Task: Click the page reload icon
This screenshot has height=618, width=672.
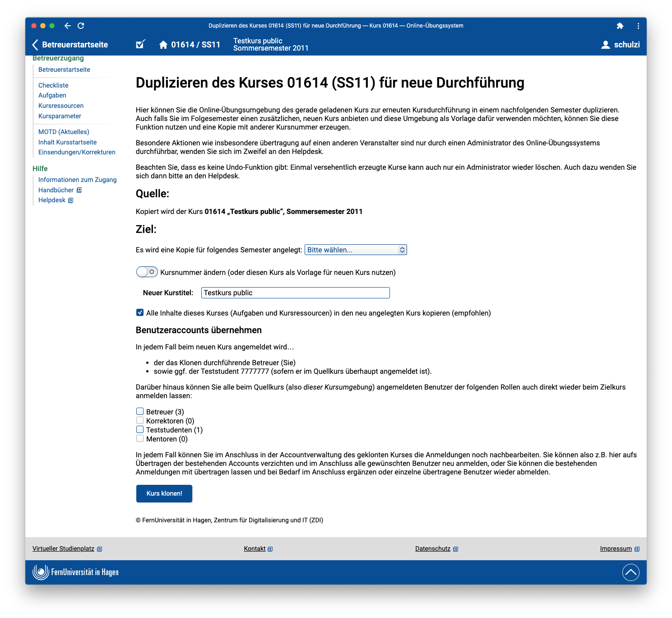Action: (x=81, y=26)
